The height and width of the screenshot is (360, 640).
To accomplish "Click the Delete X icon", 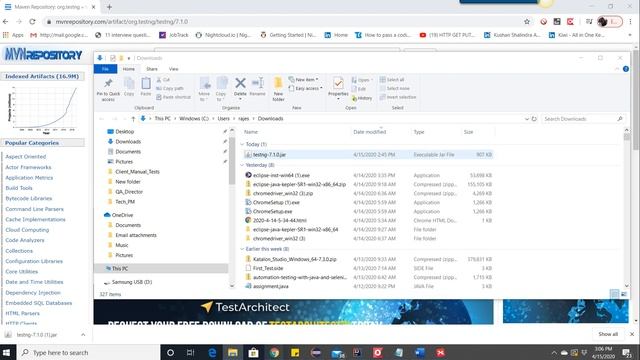I will pyautogui.click(x=240, y=83).
